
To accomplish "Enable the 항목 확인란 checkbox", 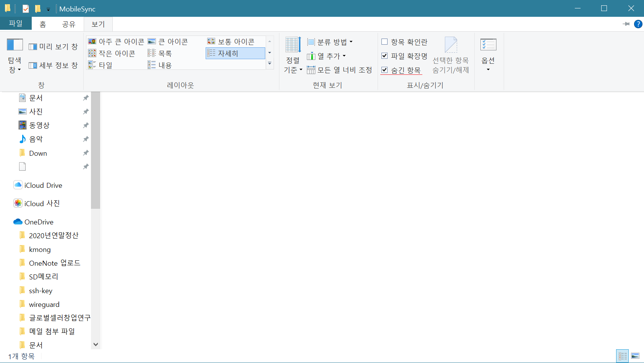I will 384,42.
